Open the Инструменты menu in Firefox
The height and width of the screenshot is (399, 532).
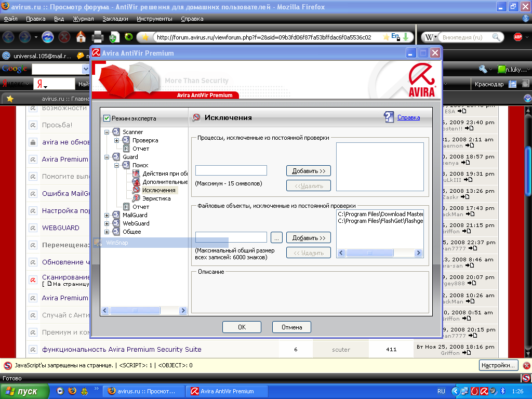point(154,19)
